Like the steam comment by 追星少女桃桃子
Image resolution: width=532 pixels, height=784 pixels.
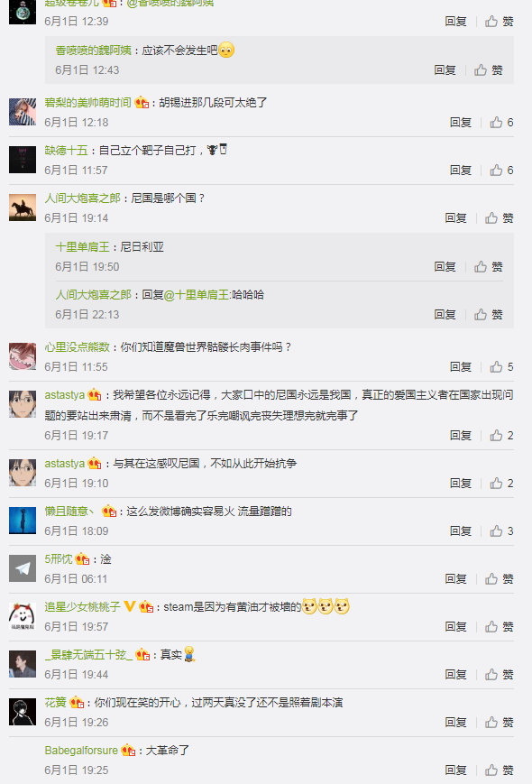click(x=499, y=626)
